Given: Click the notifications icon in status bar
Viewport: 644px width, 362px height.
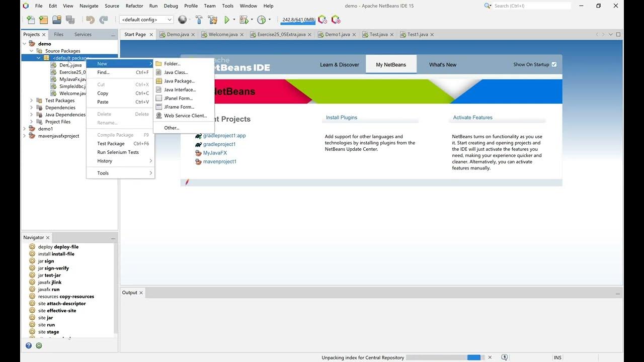Looking at the screenshot, I should [x=505, y=357].
